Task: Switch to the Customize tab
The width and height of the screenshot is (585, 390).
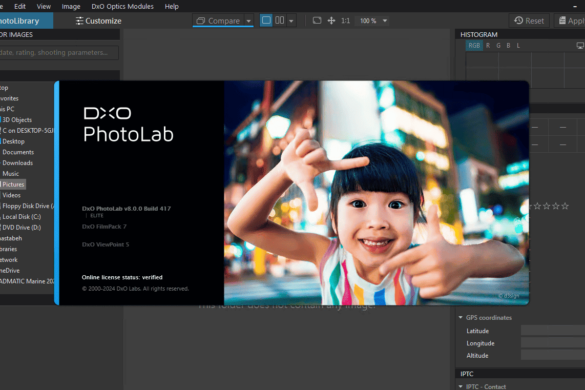Action: [98, 21]
